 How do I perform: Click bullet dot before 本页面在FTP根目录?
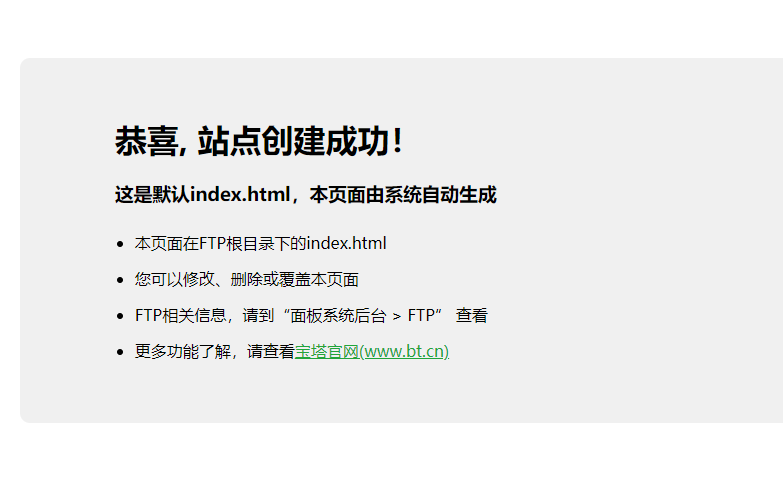click(120, 244)
